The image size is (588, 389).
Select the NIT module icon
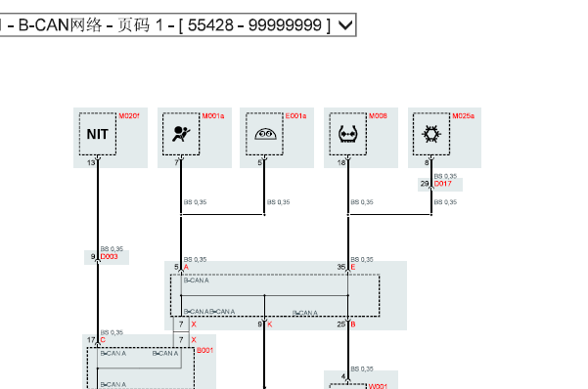coord(98,134)
